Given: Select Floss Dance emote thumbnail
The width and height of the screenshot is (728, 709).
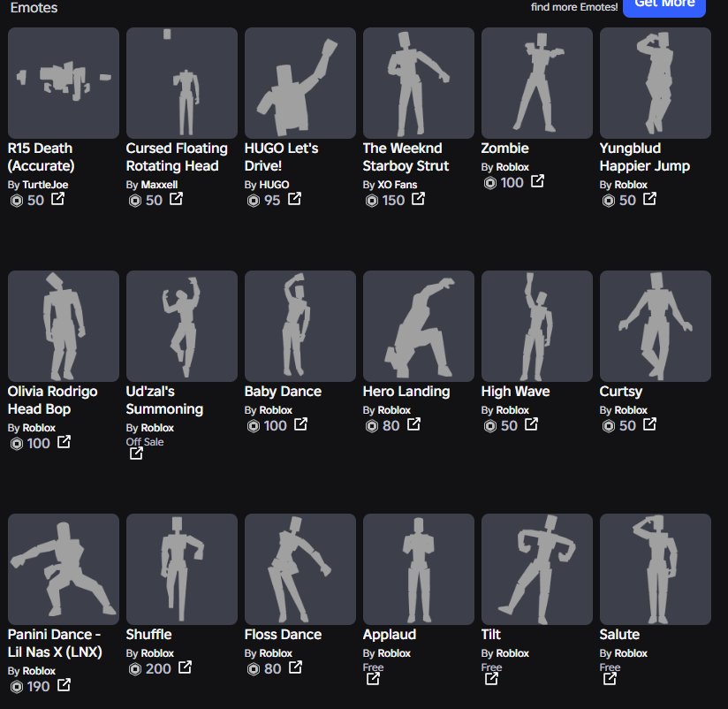Looking at the screenshot, I should click(300, 569).
